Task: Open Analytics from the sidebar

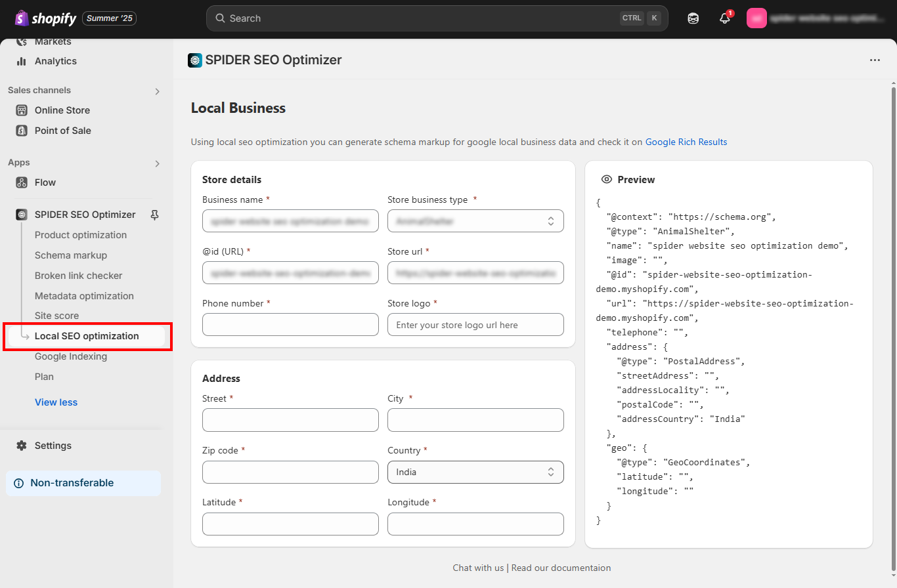Action: (55, 61)
